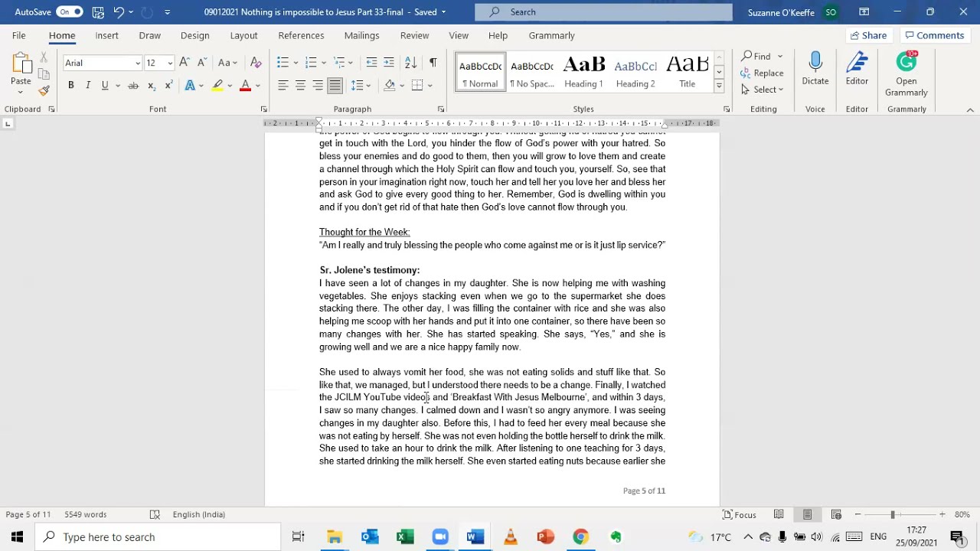Screen dimensions: 980x551
Task: Apply strikethrough formatting
Action: pos(133,86)
